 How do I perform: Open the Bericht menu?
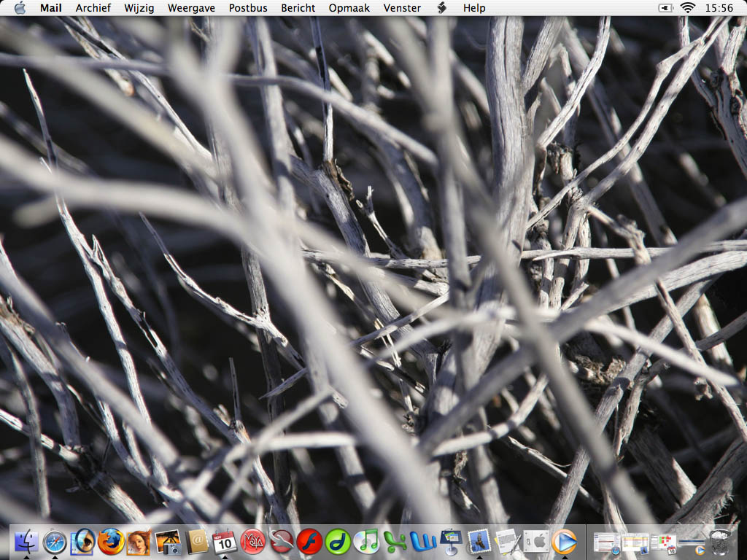pos(298,7)
